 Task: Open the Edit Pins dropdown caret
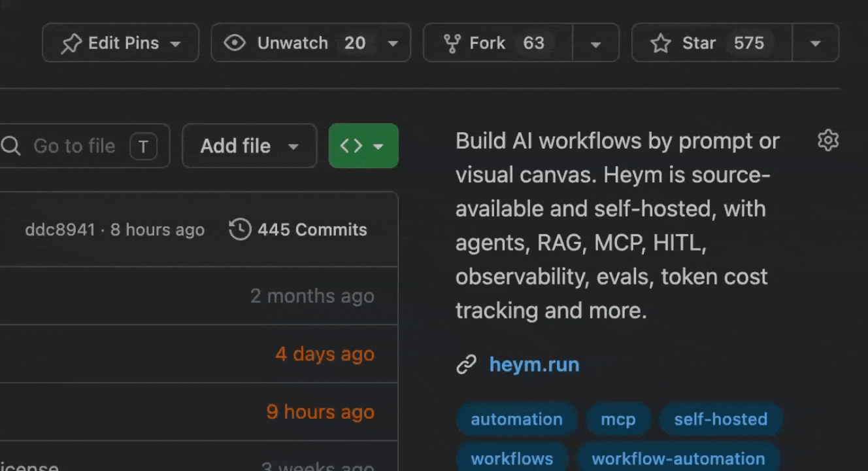(x=175, y=44)
